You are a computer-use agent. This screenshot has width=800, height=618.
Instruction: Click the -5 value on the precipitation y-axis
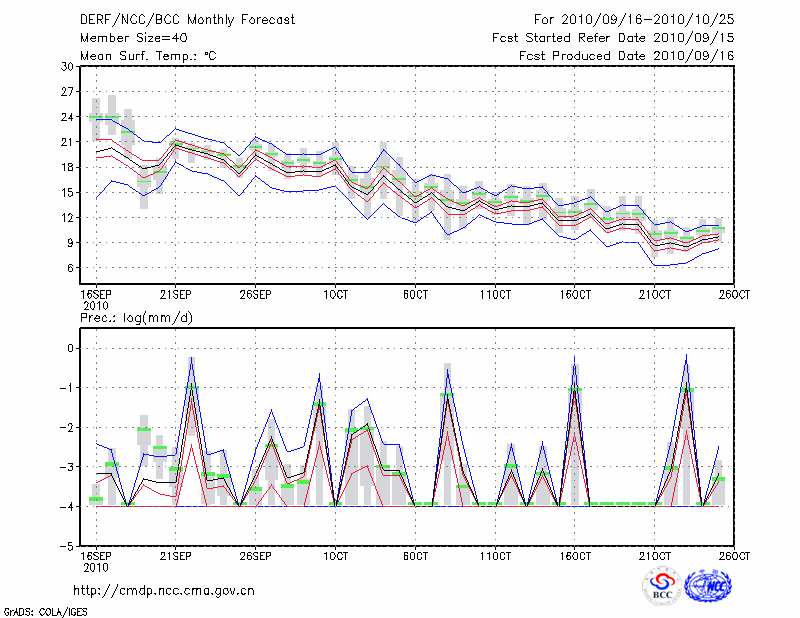68,547
